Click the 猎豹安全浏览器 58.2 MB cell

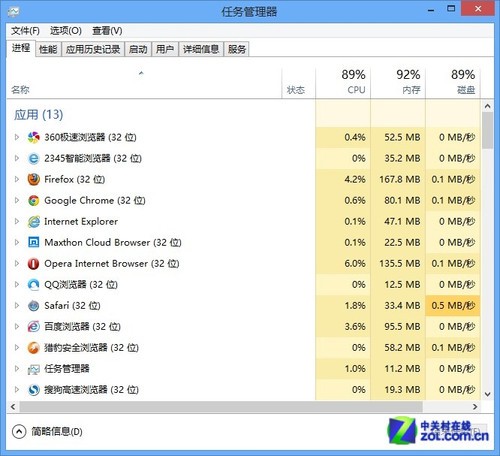tap(398, 348)
